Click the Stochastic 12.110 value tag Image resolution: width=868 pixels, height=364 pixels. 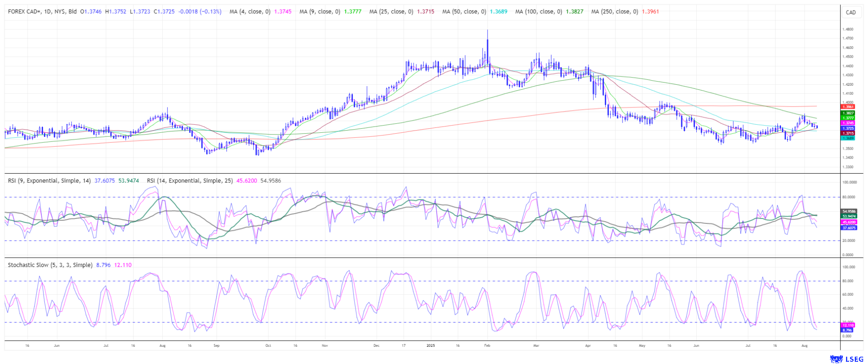pos(847,325)
